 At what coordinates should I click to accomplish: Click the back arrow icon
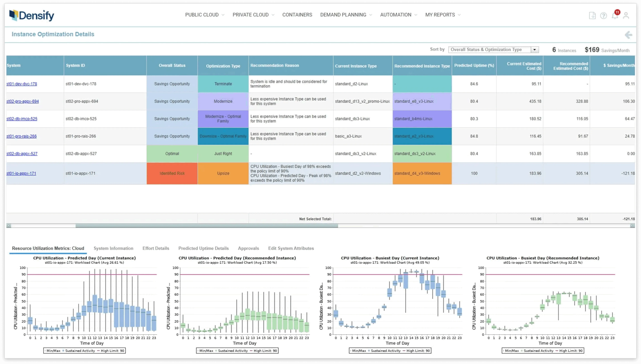628,35
